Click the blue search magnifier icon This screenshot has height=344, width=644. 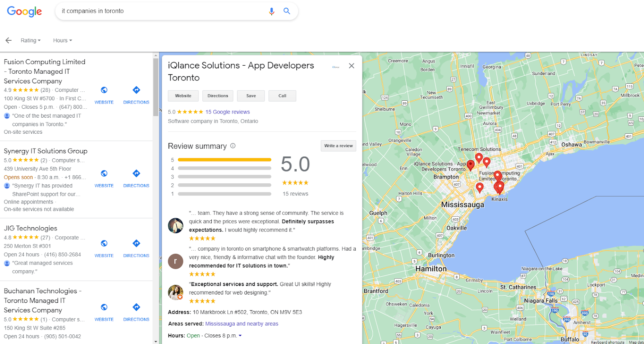287,11
